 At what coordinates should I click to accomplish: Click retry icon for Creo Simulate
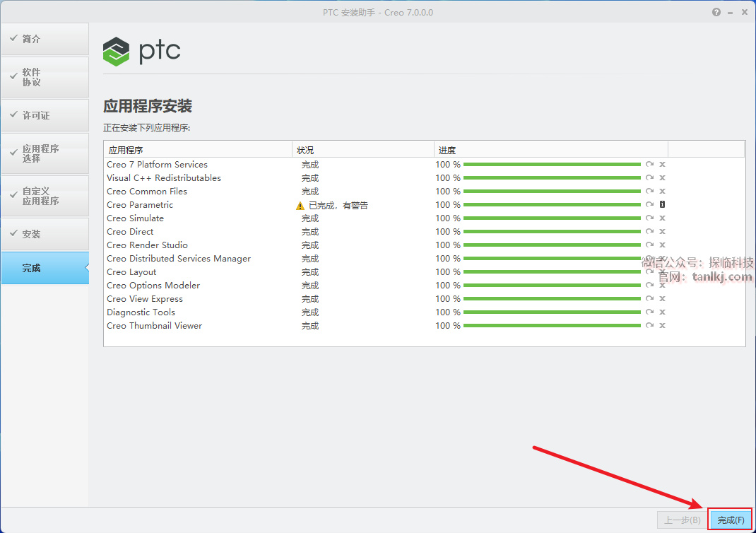click(x=649, y=218)
